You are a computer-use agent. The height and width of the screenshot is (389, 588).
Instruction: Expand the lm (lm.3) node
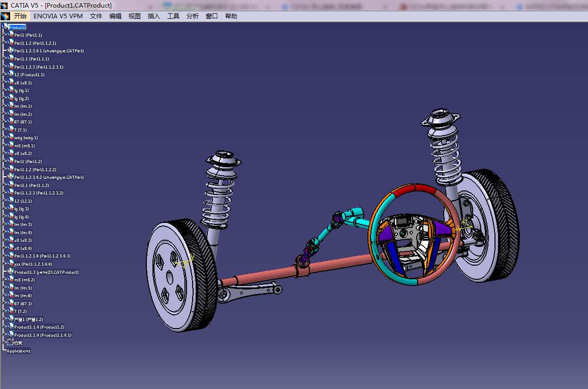point(4,224)
